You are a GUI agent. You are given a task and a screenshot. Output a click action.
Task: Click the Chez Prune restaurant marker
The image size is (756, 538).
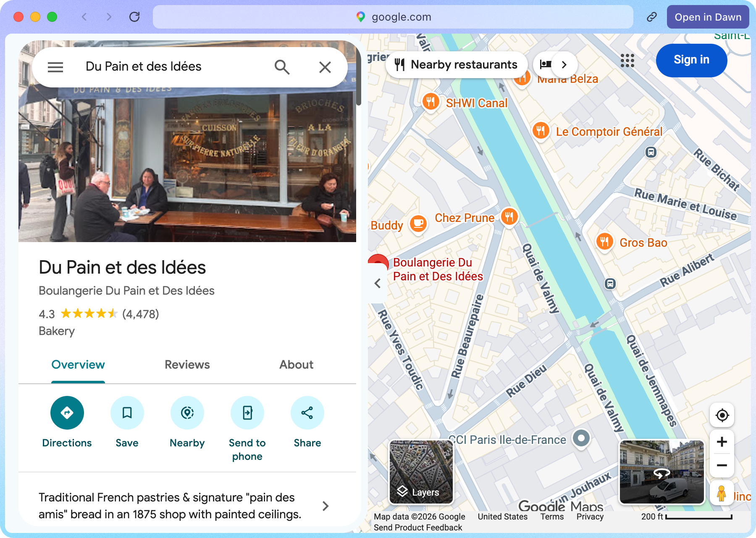(509, 217)
